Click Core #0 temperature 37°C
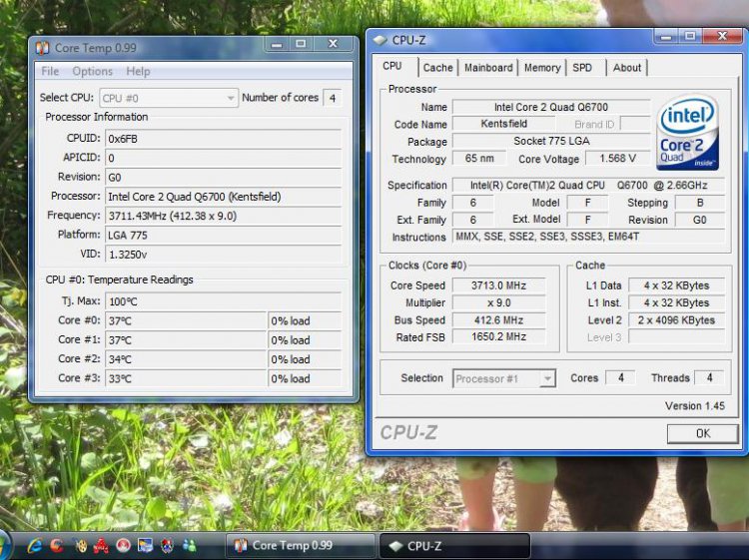Screen dimensions: 749x560 (x=186, y=320)
